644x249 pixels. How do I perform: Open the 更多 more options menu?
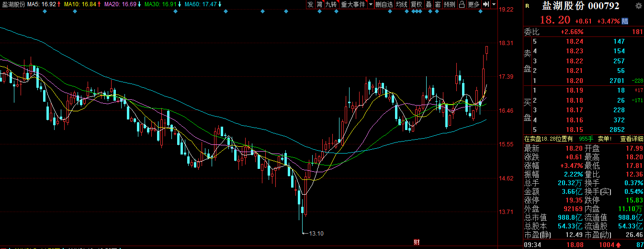(x=474, y=4)
